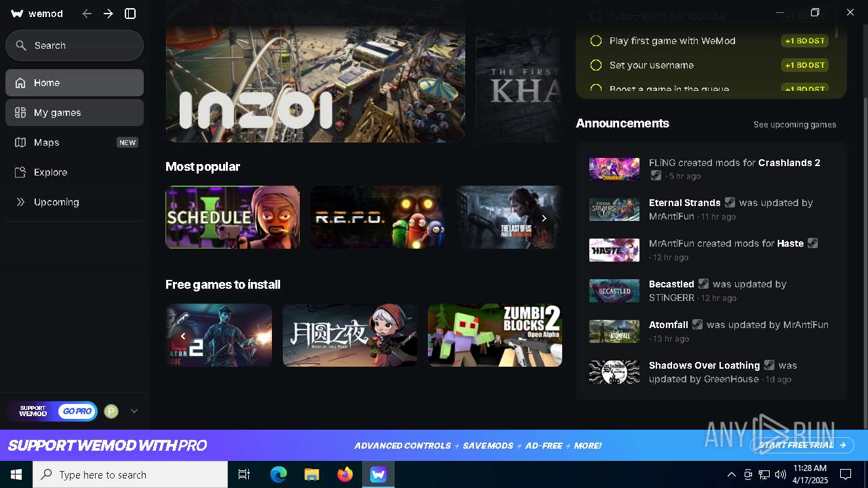Click Steam icon beside Shadows Over Loathing
Screen dimensions: 868x488
(769, 365)
